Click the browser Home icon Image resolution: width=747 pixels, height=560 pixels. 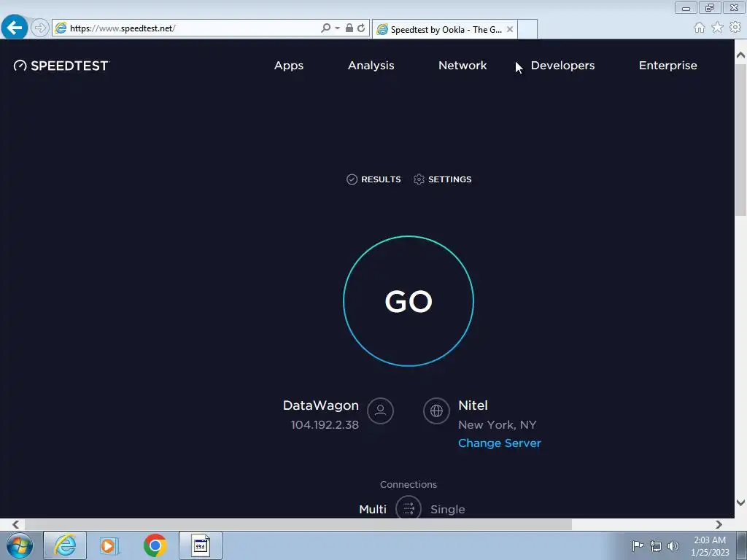(700, 28)
